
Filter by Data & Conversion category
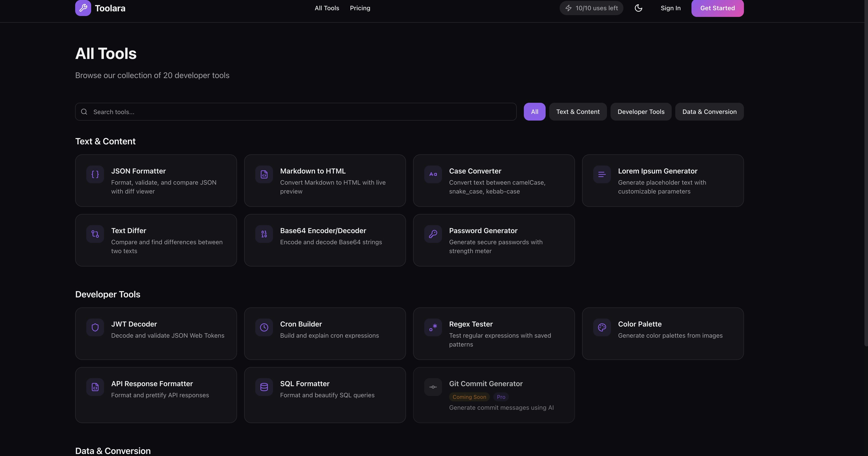pos(709,112)
